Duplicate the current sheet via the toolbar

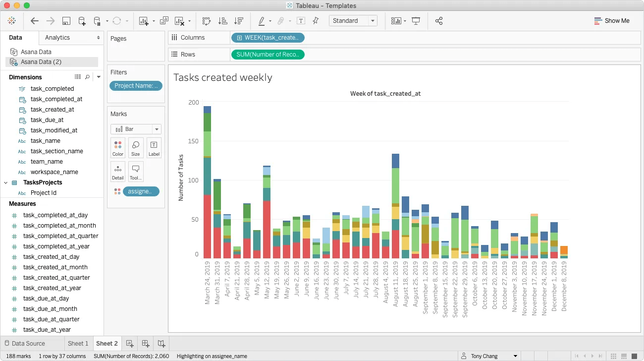point(163,21)
